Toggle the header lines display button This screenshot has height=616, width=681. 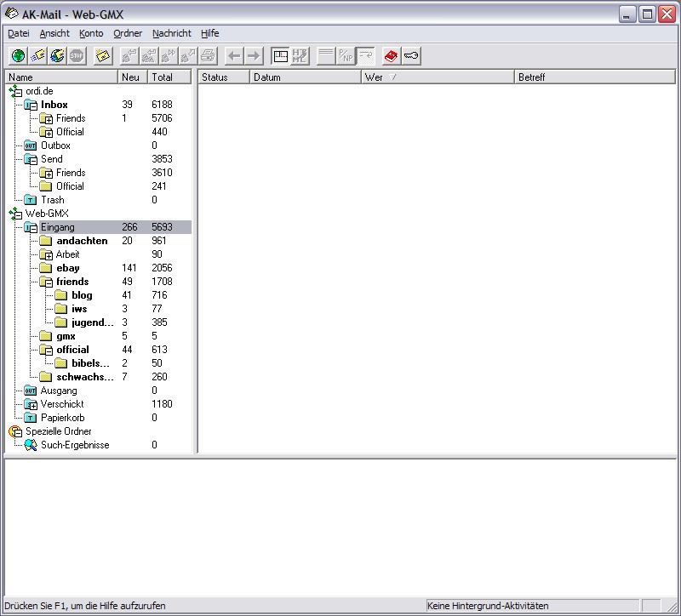[x=326, y=56]
